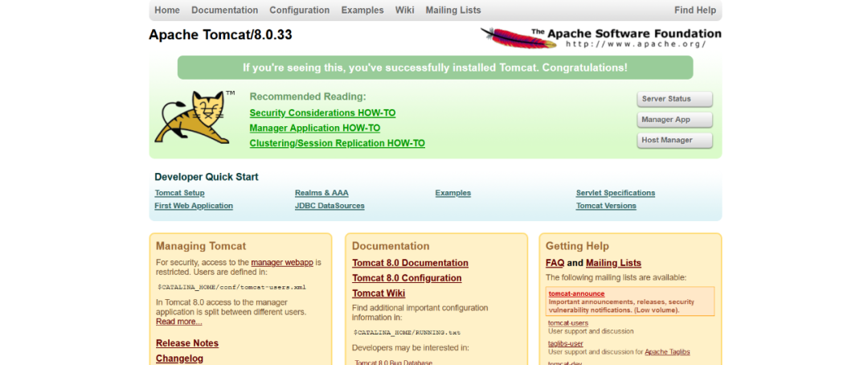This screenshot has height=365, width=868.
Task: Click the http://www.apache.org/ URL text
Action: click(x=636, y=43)
